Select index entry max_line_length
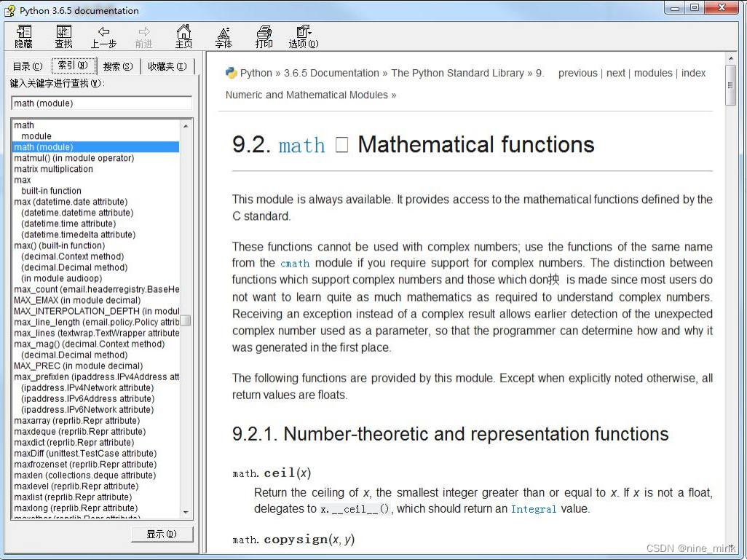 [x=97, y=322]
